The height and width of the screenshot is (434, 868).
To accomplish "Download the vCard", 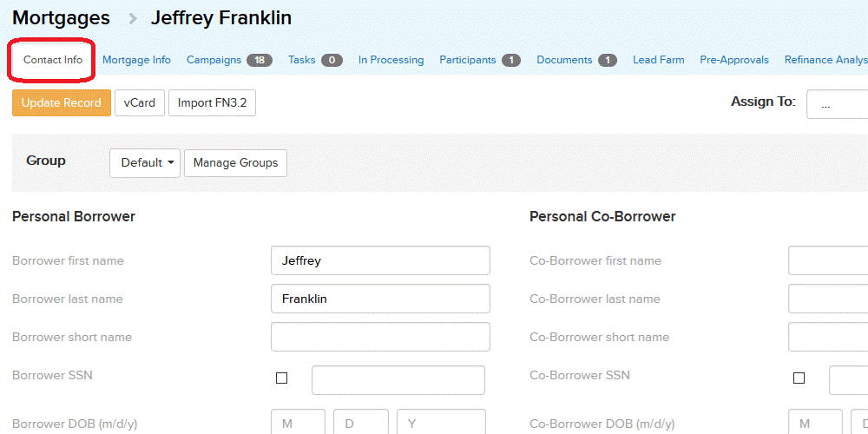I will [x=140, y=103].
